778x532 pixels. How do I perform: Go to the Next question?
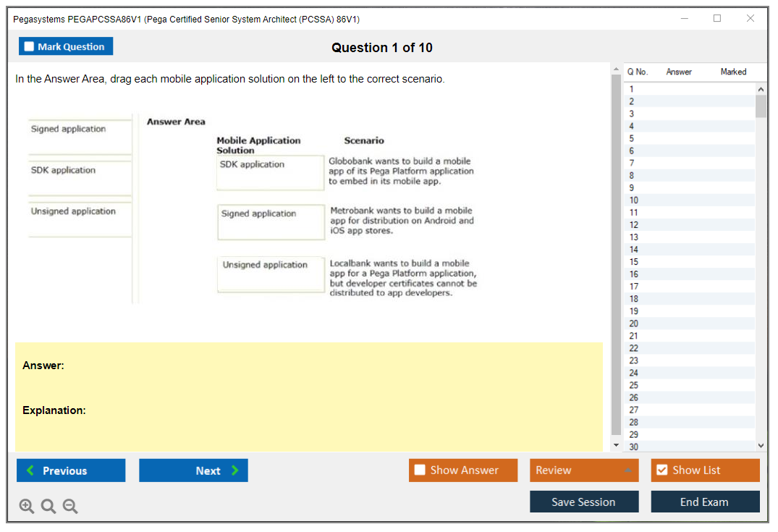pos(193,470)
